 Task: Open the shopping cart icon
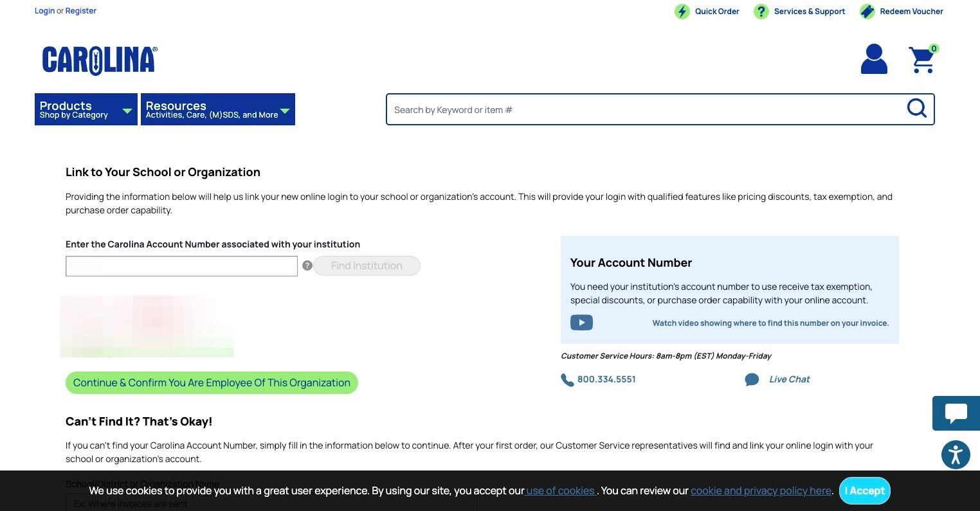[923, 59]
